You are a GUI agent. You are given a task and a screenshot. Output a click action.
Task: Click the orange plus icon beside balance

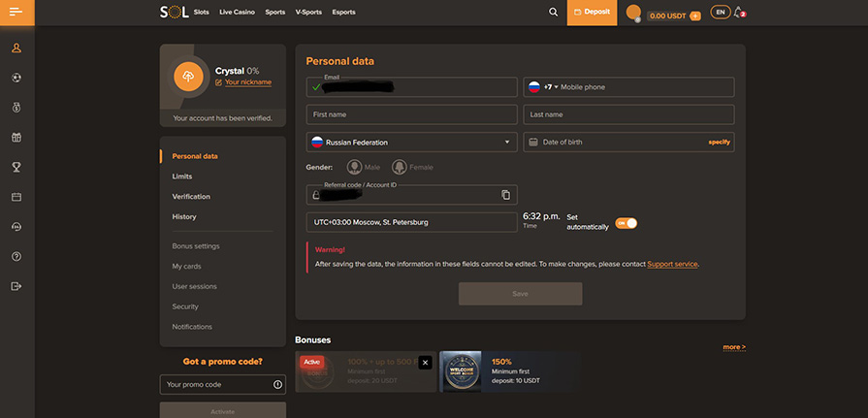(694, 16)
